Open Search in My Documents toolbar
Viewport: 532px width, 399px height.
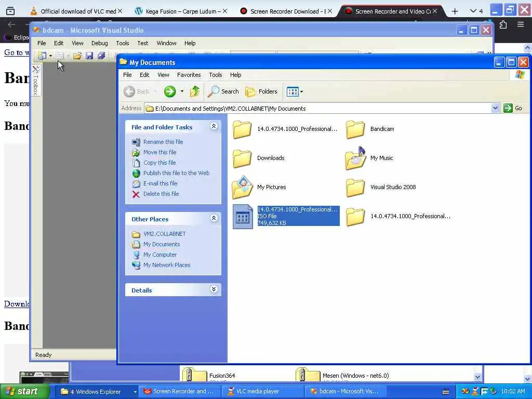(223, 91)
